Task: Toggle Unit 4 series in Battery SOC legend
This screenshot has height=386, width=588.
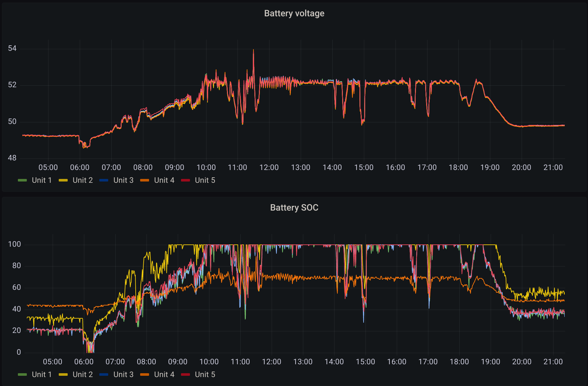Action: pos(164,374)
